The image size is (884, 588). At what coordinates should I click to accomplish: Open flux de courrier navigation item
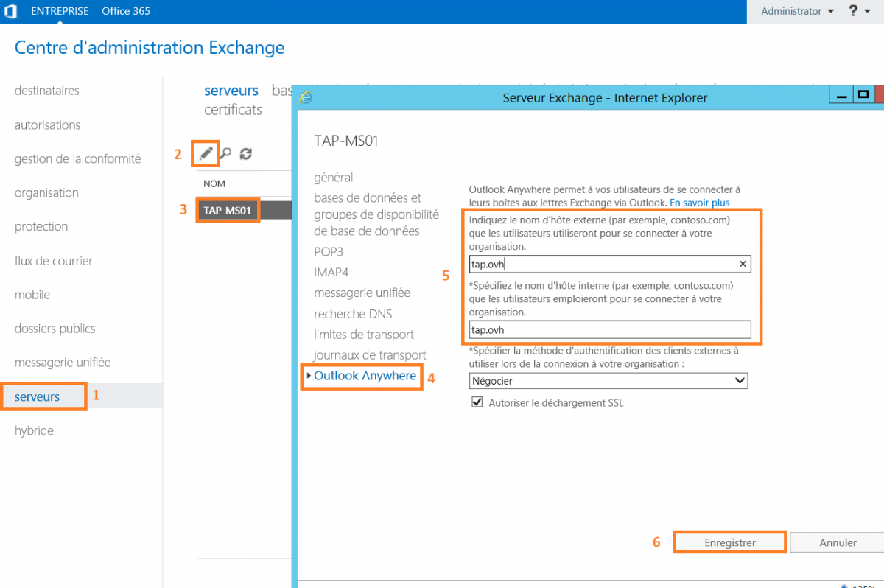[54, 261]
